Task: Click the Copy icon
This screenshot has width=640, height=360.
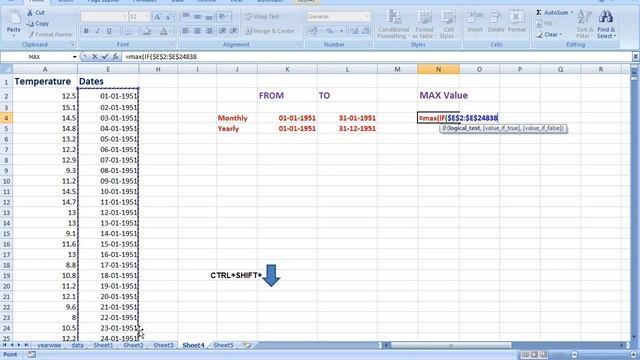Action: click(x=30, y=24)
